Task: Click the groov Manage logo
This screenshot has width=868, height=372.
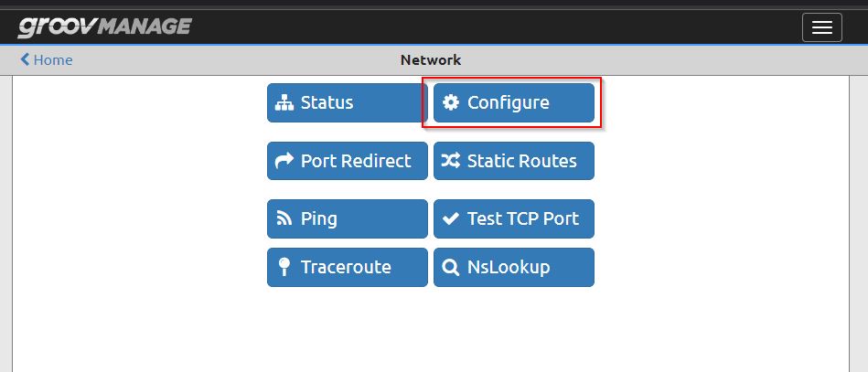Action: (x=104, y=27)
